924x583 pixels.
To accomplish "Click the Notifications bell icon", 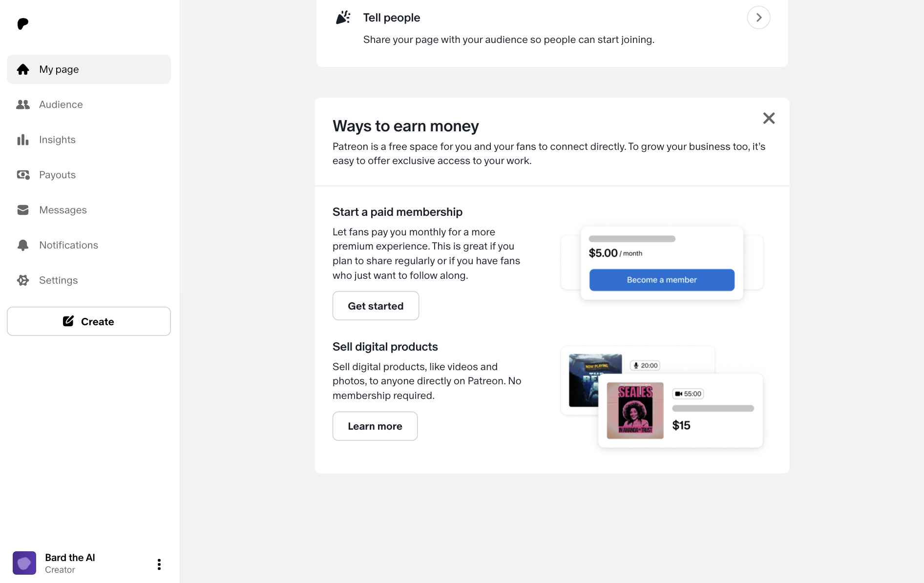I will click(23, 245).
